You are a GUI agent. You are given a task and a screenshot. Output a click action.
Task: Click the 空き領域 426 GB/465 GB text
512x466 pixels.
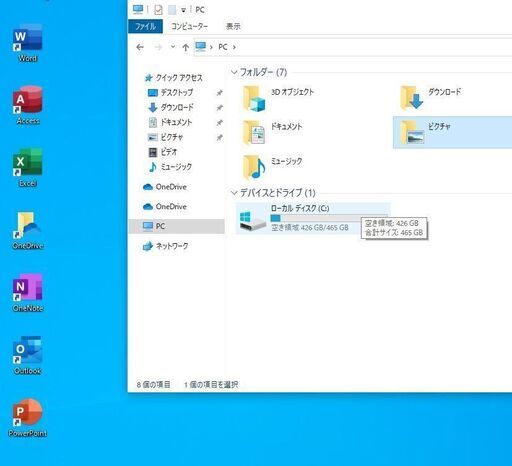310,228
